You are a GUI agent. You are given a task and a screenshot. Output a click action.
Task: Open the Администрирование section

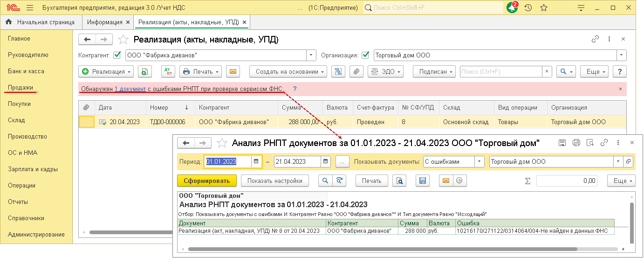[36, 234]
